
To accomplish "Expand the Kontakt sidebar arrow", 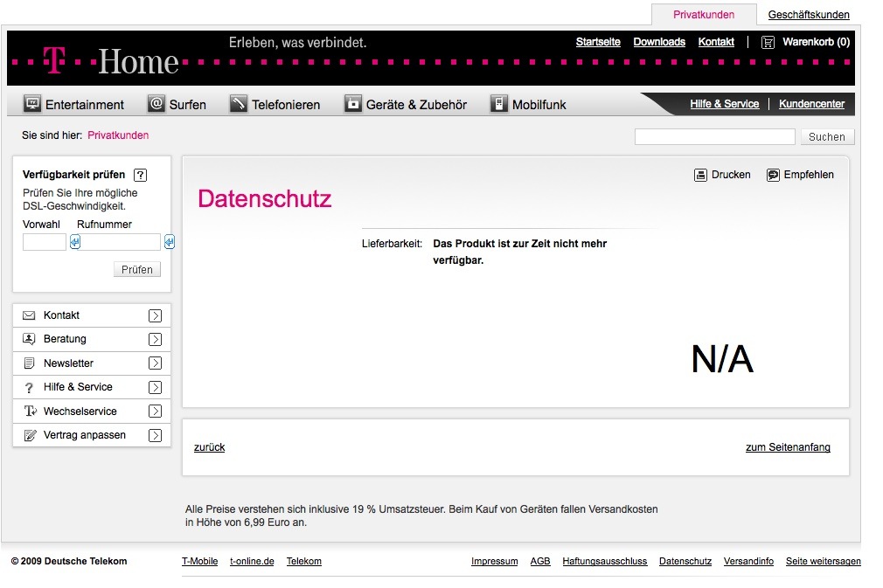I will click(155, 315).
